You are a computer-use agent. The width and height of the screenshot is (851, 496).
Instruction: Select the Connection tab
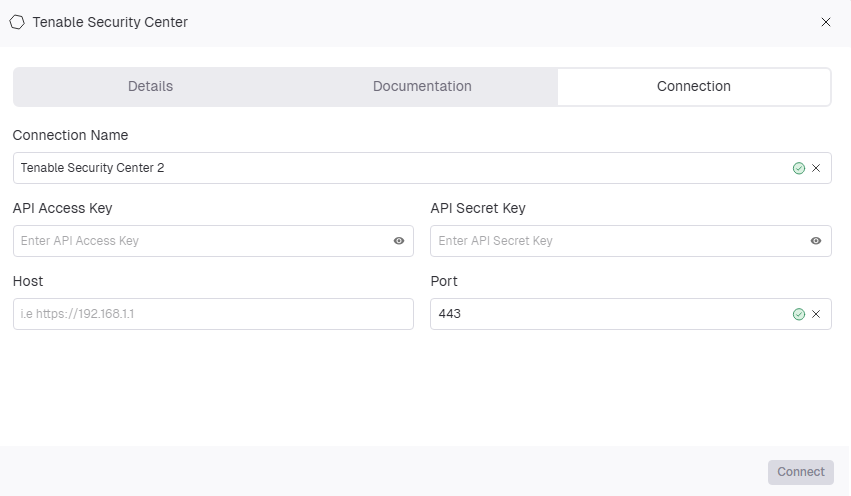pyautogui.click(x=694, y=86)
